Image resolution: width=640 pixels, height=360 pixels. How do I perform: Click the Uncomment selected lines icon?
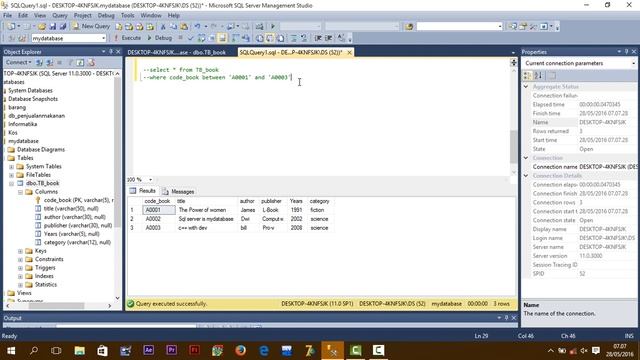304,38
